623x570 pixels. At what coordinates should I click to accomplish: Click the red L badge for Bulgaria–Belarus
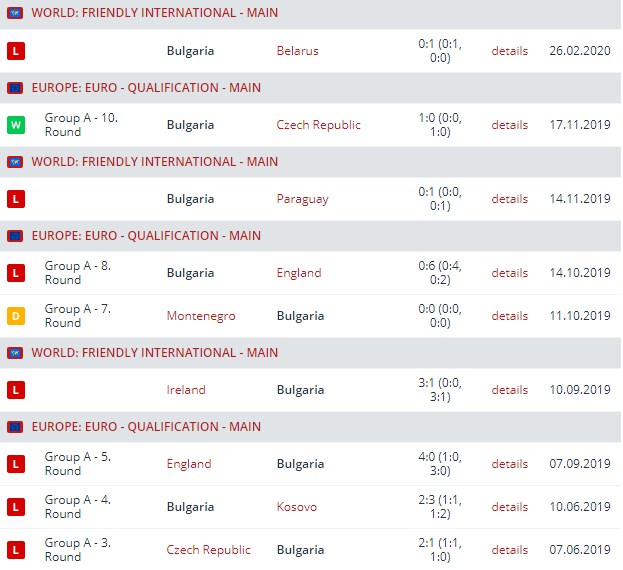[15, 51]
